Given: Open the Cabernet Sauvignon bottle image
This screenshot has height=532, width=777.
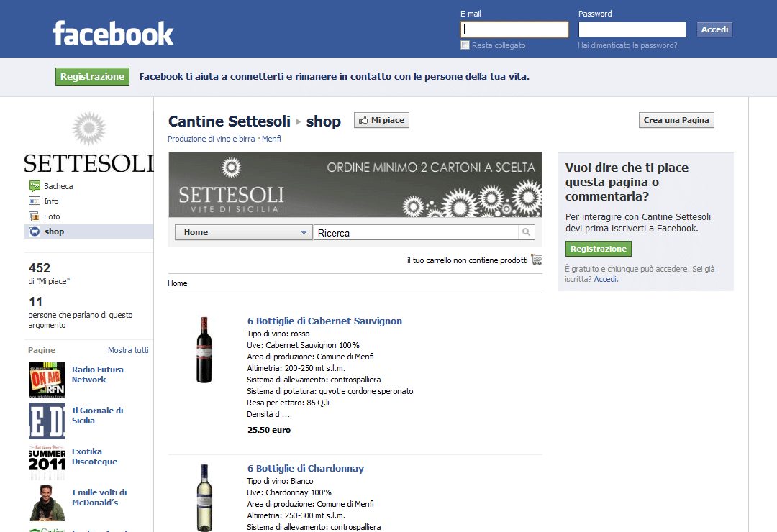Looking at the screenshot, I should pos(204,349).
